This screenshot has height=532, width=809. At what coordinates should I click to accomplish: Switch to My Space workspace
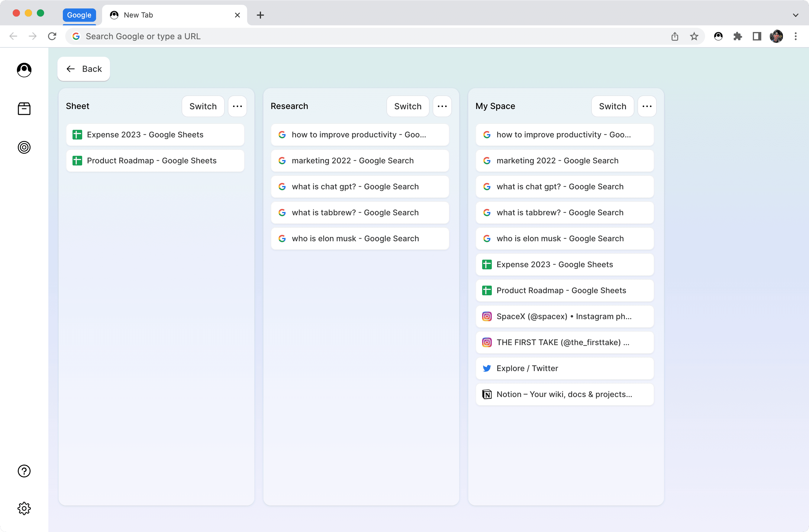[612, 106]
